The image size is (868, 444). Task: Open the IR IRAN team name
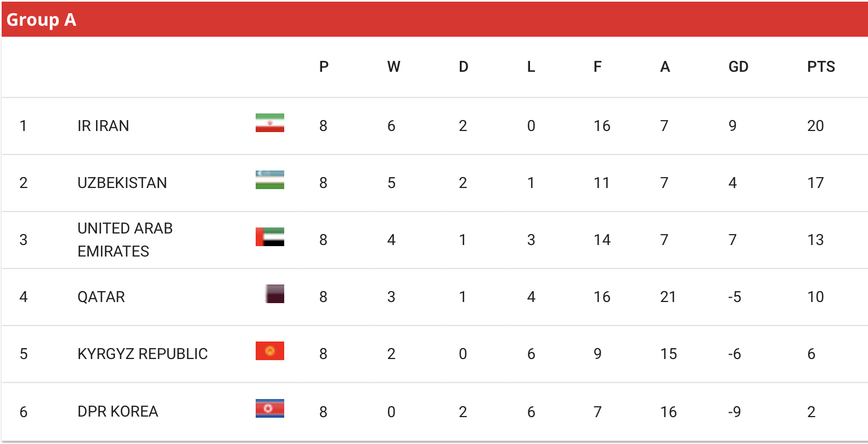[103, 126]
